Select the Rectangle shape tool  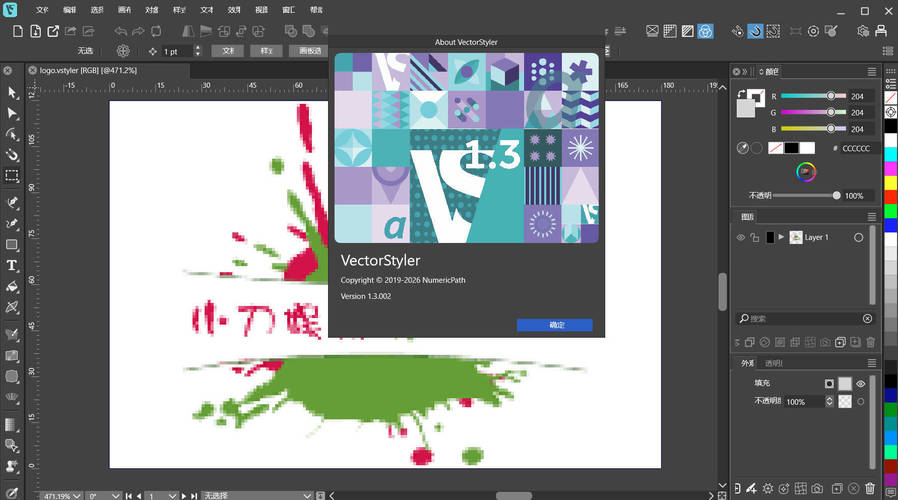[12, 244]
